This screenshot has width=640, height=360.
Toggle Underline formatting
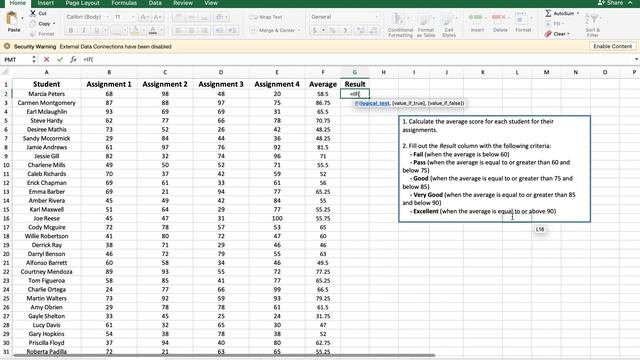click(96, 30)
